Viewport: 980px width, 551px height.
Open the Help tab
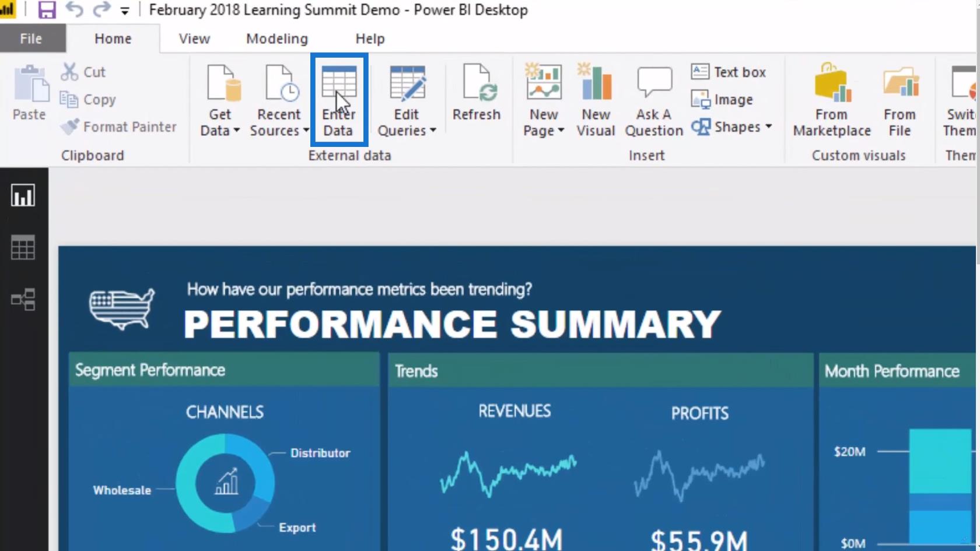(370, 38)
